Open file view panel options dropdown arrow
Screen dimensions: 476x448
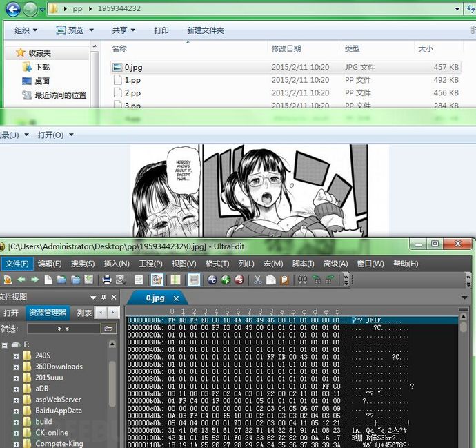pos(93,298)
